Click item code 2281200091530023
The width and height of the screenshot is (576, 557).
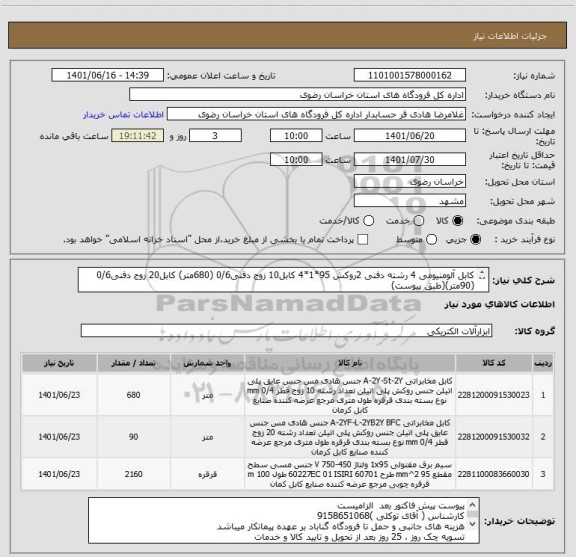coord(493,395)
